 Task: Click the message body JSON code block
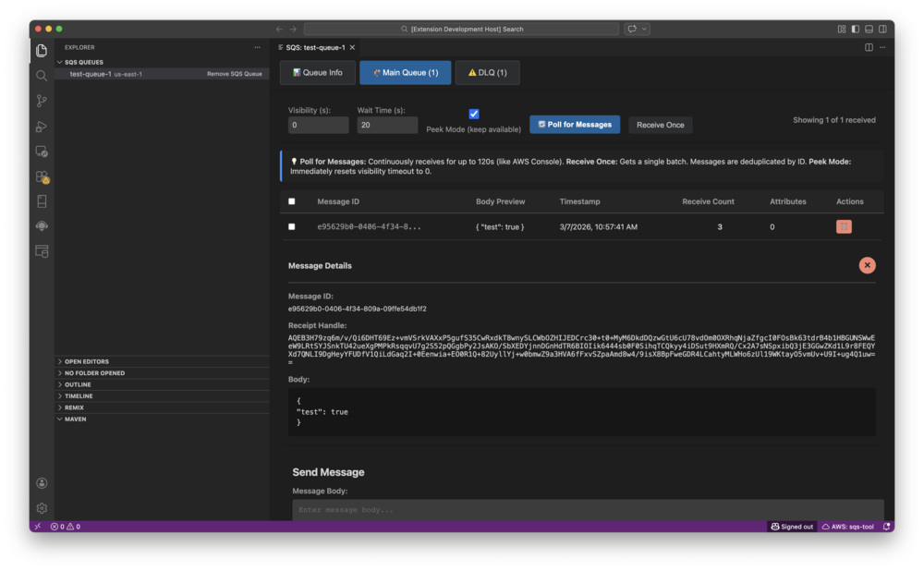tap(581, 412)
